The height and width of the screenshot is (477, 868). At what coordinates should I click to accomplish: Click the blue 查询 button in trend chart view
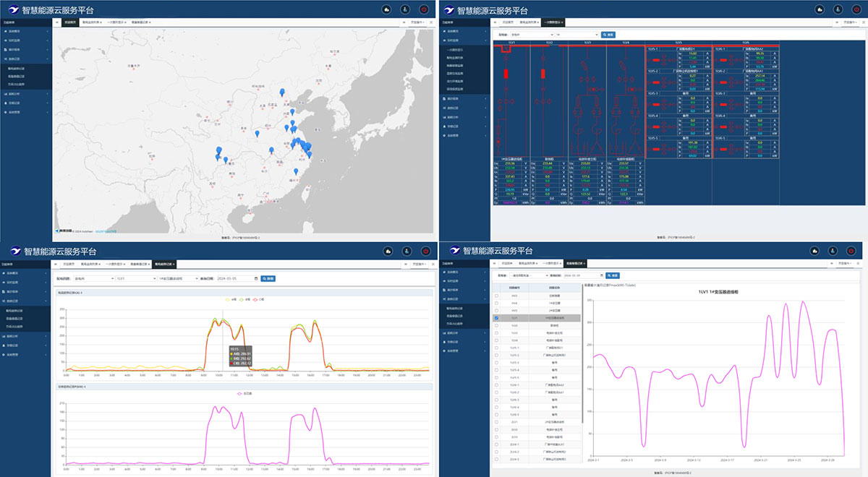[268, 278]
